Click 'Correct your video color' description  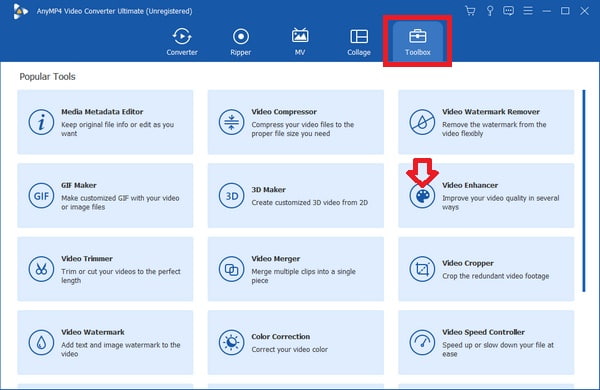pyautogui.click(x=290, y=349)
